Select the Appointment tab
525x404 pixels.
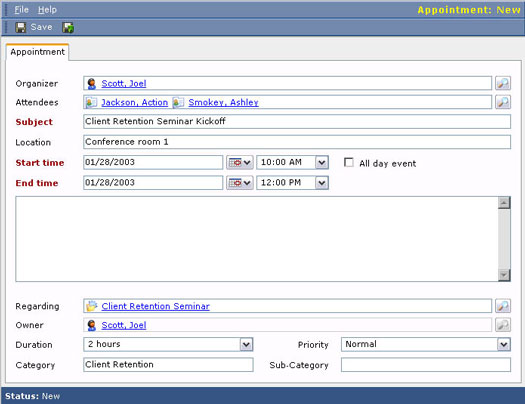click(x=37, y=52)
